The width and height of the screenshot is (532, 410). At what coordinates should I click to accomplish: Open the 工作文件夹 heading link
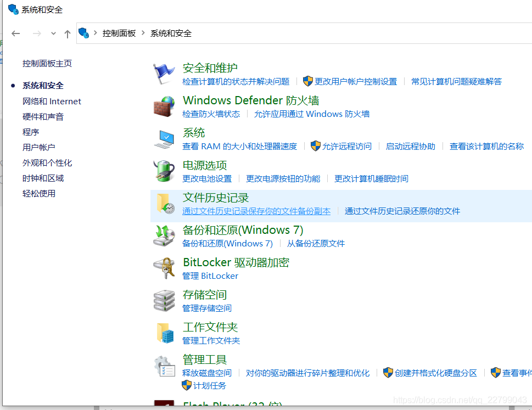(x=210, y=327)
